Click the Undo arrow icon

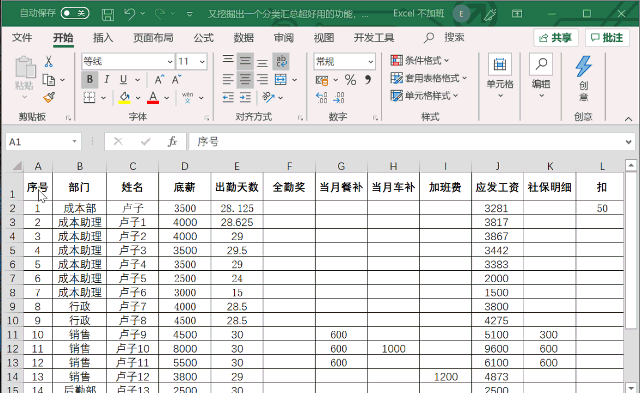(x=130, y=14)
